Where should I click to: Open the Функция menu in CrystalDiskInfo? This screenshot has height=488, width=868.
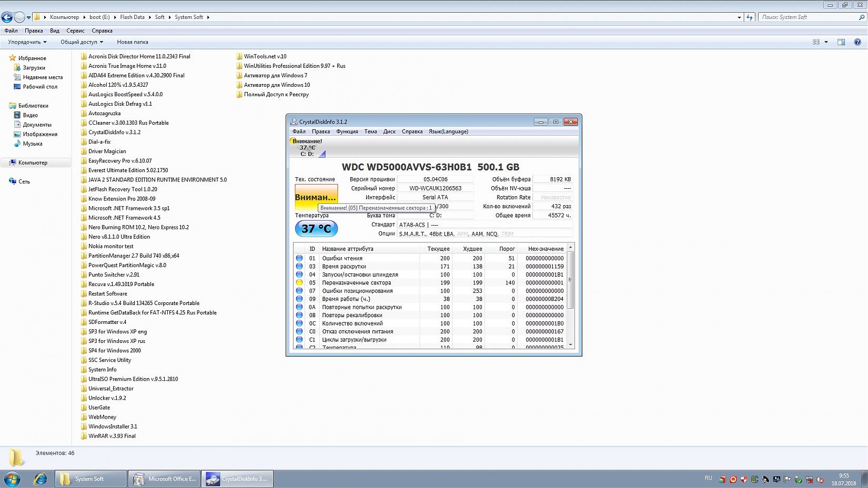347,131
